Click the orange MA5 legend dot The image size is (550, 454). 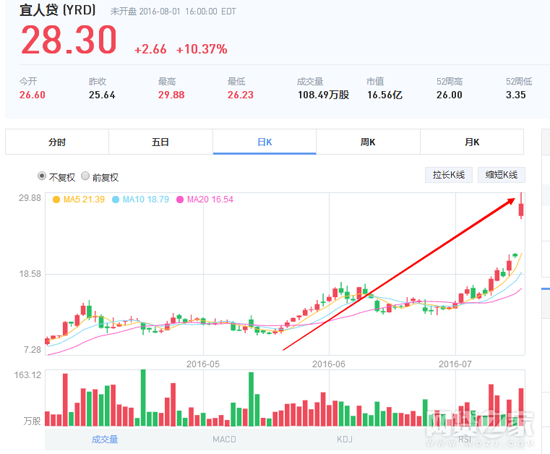56,200
